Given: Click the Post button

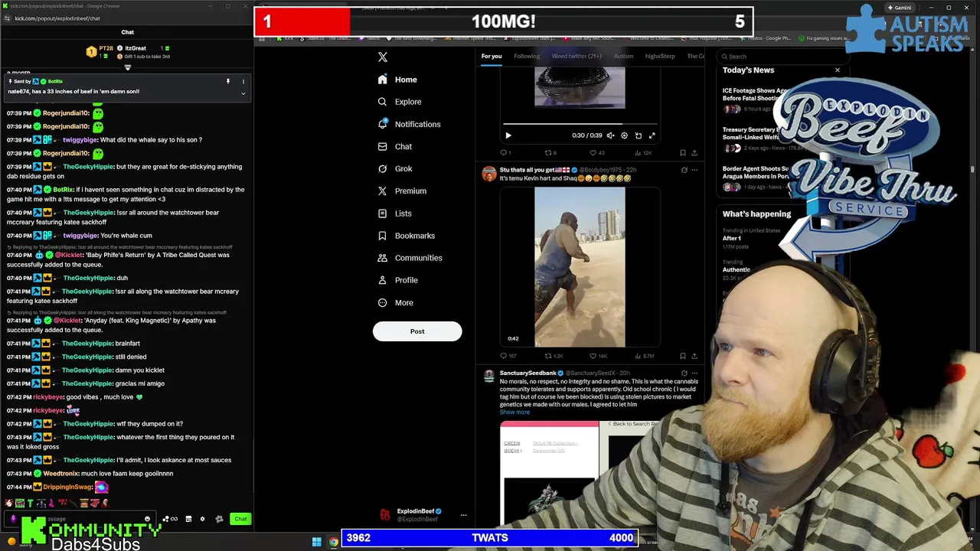Looking at the screenshot, I should 417,331.
